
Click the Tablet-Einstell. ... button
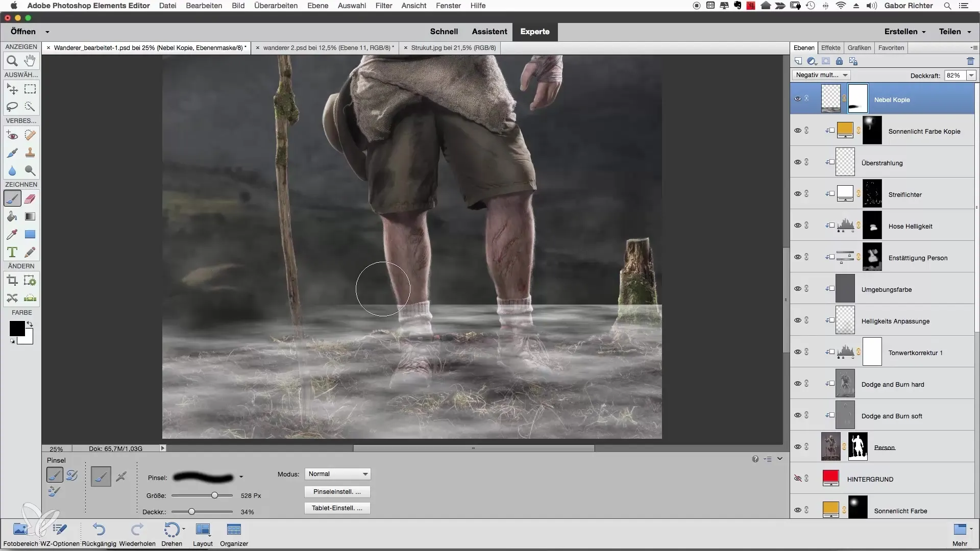(x=337, y=508)
